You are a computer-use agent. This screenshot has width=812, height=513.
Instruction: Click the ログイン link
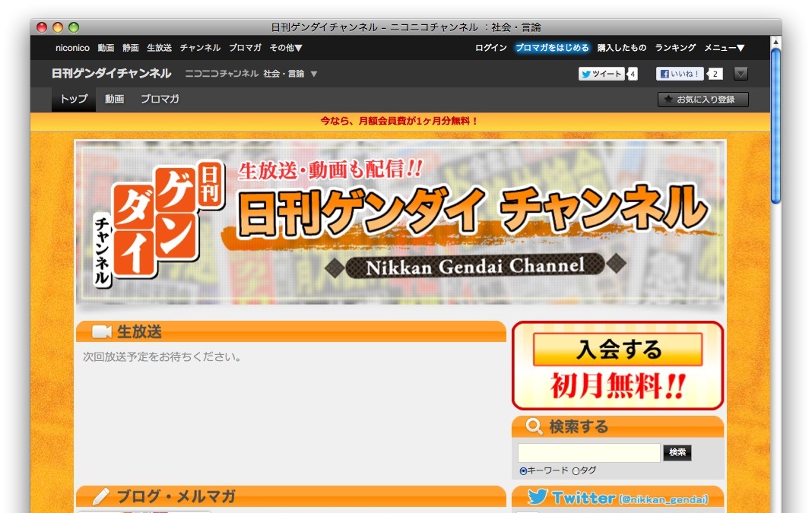click(x=491, y=48)
